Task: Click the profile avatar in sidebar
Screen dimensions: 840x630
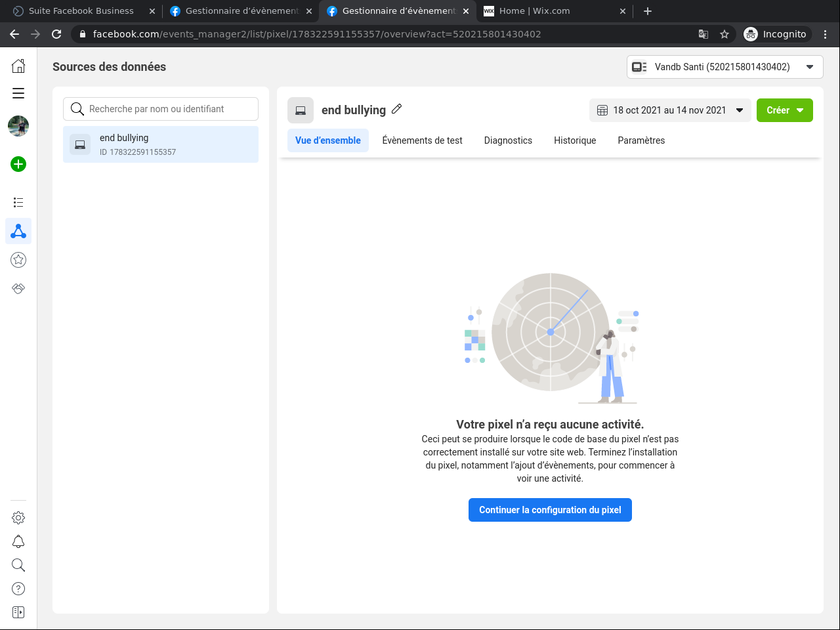Action: pyautogui.click(x=18, y=126)
